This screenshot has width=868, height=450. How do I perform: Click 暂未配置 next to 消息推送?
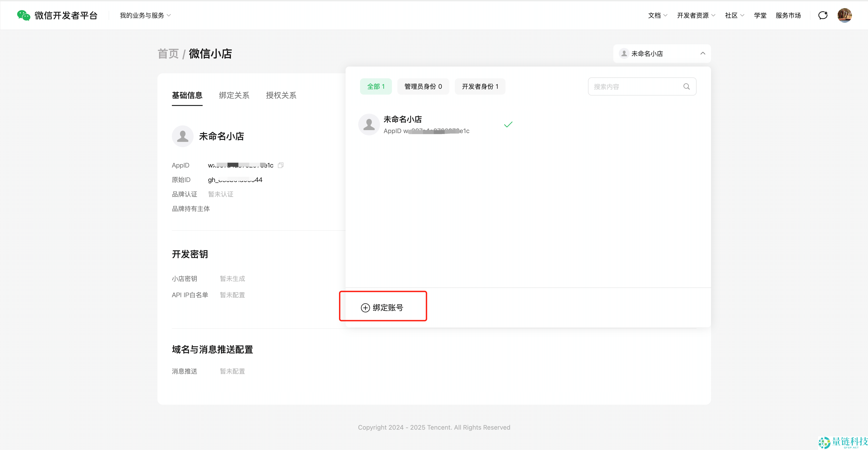coord(232,371)
